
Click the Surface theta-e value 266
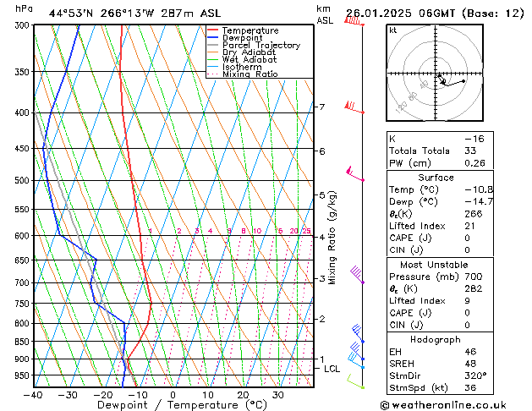pos(474,214)
